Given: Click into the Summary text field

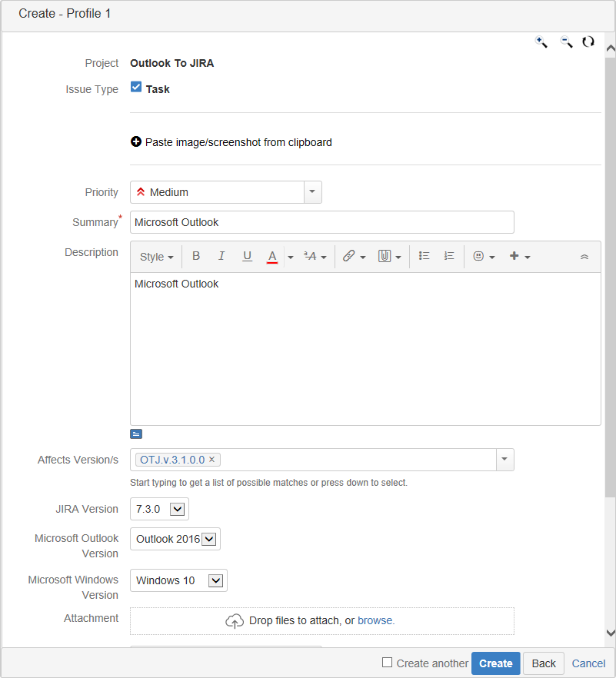Looking at the screenshot, I should (321, 222).
